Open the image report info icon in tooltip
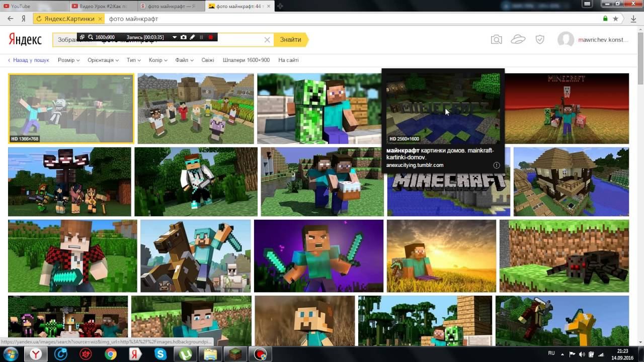 point(497,165)
